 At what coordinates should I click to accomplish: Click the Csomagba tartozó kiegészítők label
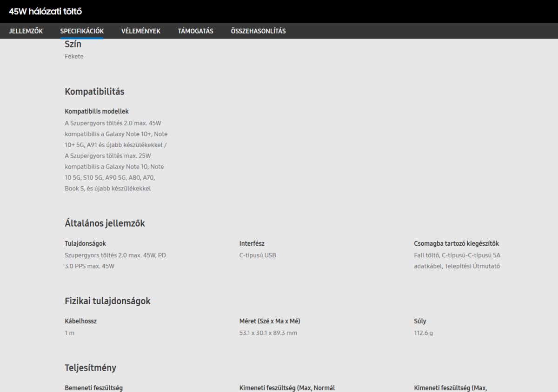[x=456, y=243]
